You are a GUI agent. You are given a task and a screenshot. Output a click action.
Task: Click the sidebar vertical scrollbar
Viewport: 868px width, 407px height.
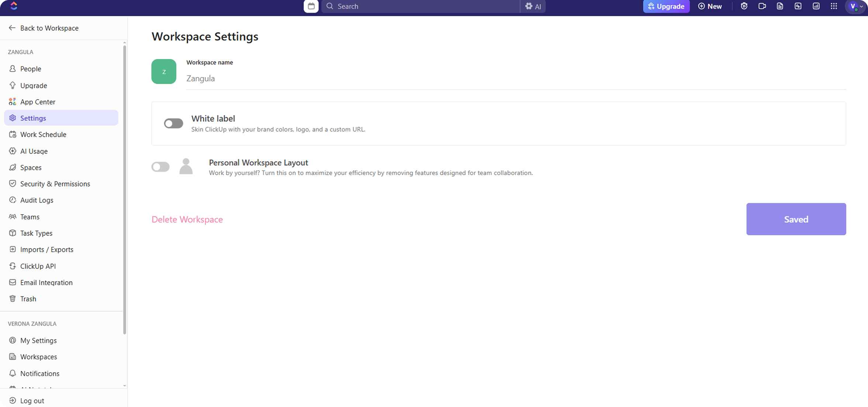coord(124,190)
